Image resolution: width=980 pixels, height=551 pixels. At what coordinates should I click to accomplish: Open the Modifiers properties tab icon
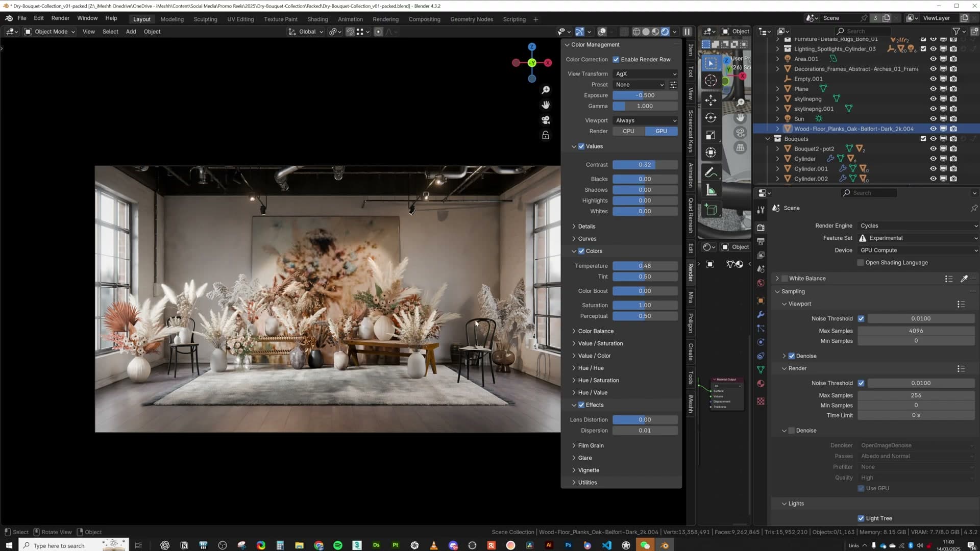[x=761, y=314]
